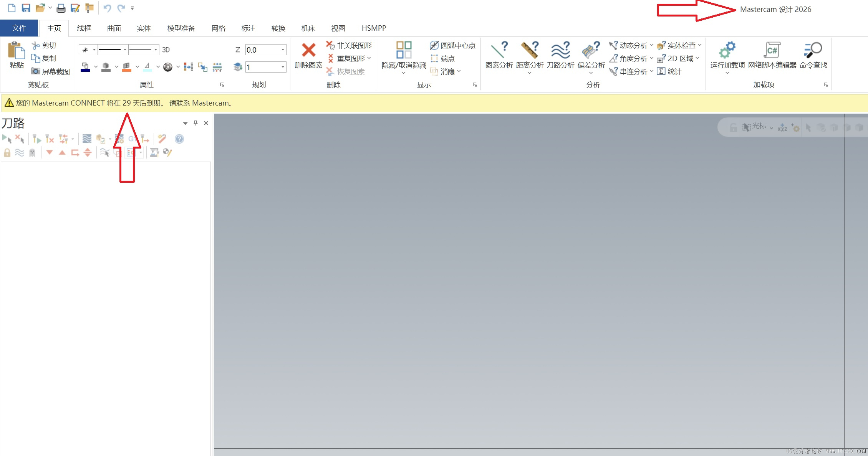Open the File (文件) tab
This screenshot has height=456, width=868.
[x=19, y=28]
